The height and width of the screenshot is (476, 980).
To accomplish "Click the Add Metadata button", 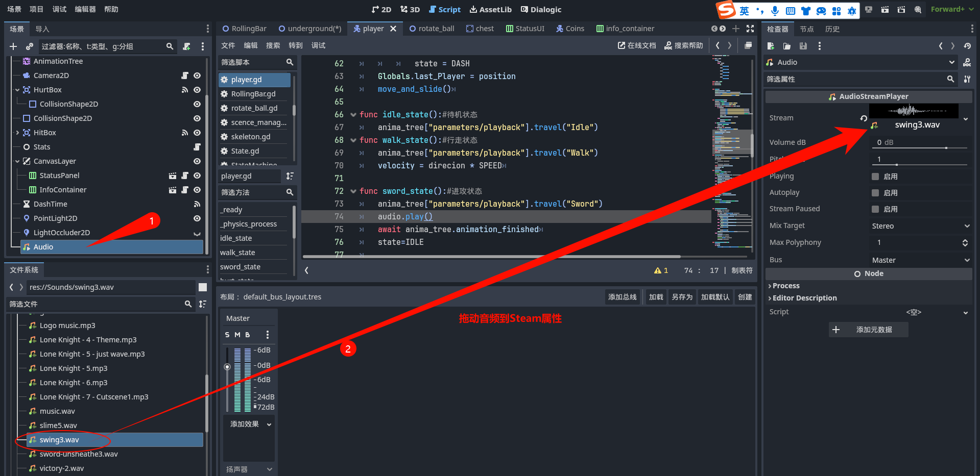I will click(x=868, y=330).
